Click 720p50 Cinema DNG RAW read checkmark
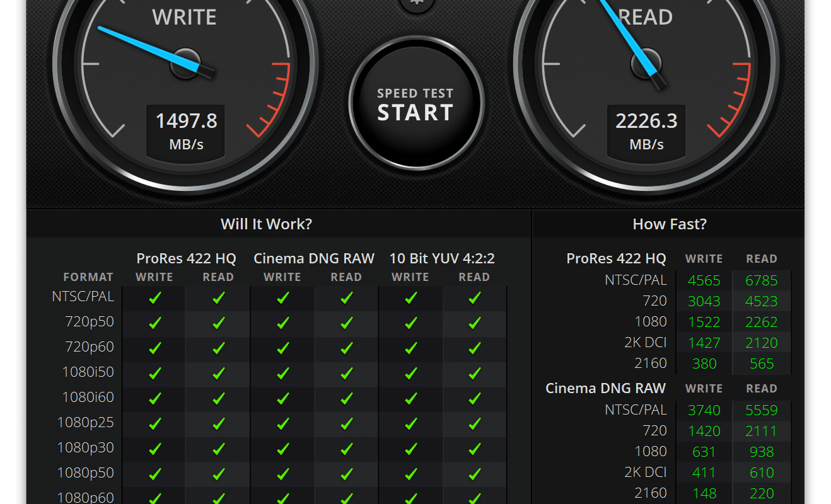Viewport: 831px width, 504px height. 346,323
